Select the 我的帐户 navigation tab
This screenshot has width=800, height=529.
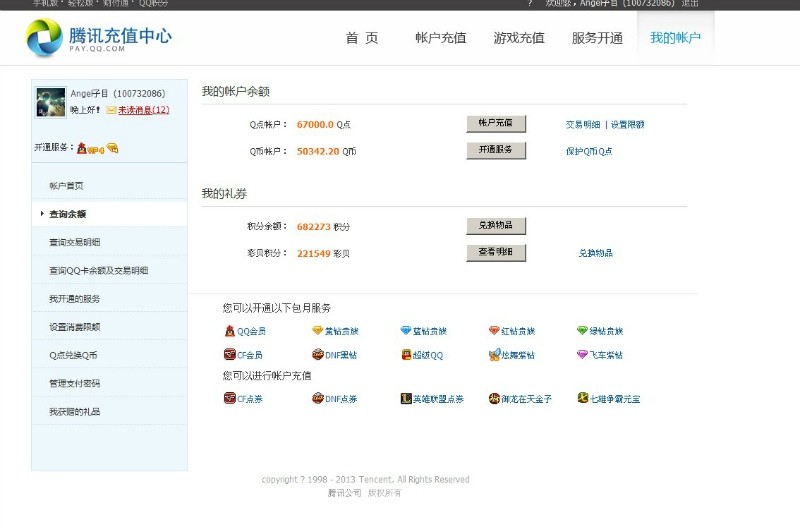click(675, 38)
